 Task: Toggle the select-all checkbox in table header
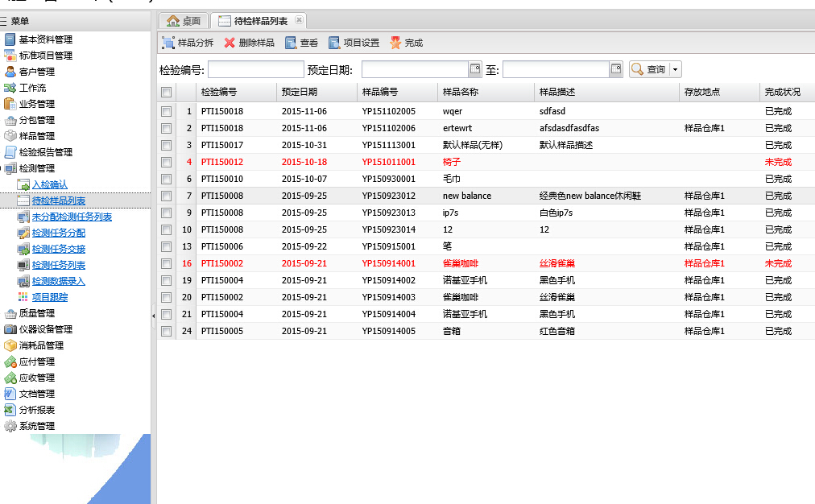[x=166, y=93]
